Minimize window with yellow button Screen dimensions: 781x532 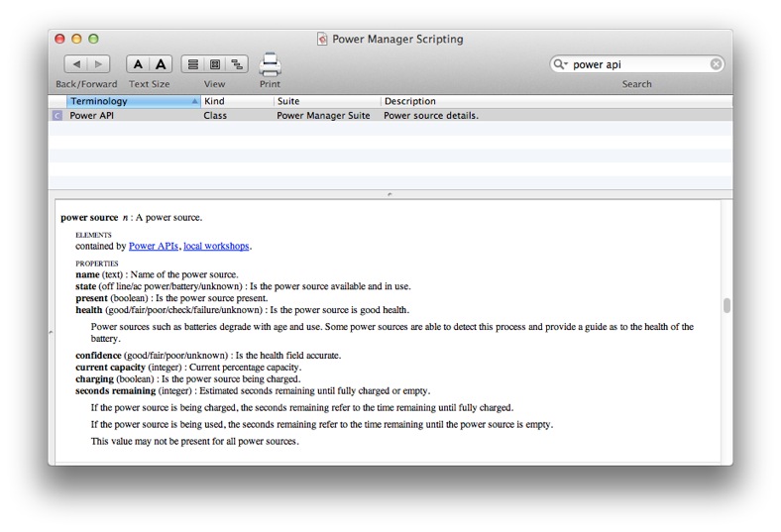tap(76, 39)
